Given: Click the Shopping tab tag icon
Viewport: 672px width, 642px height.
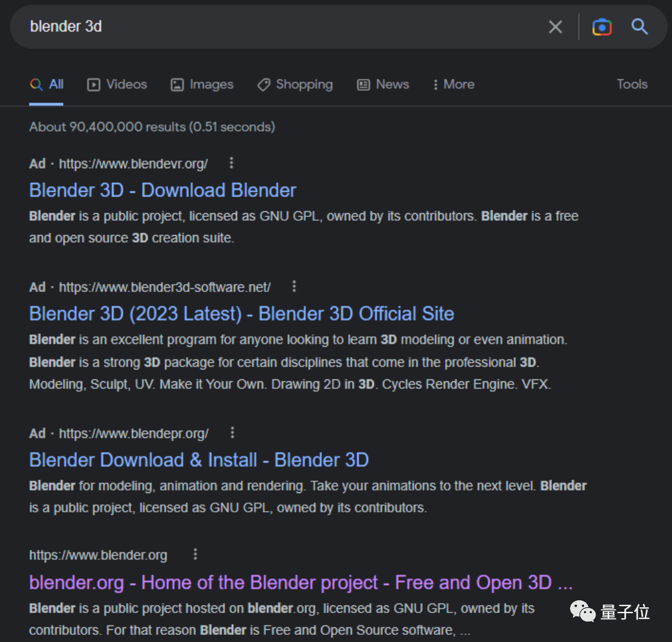Looking at the screenshot, I should tap(263, 85).
